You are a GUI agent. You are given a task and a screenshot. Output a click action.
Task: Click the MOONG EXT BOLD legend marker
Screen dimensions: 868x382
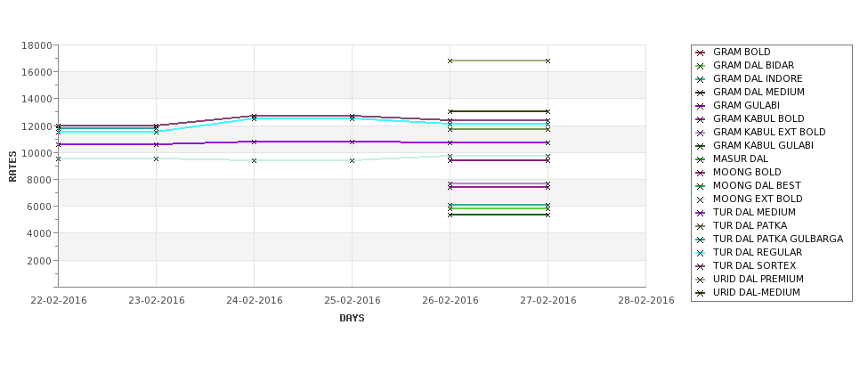pos(701,199)
